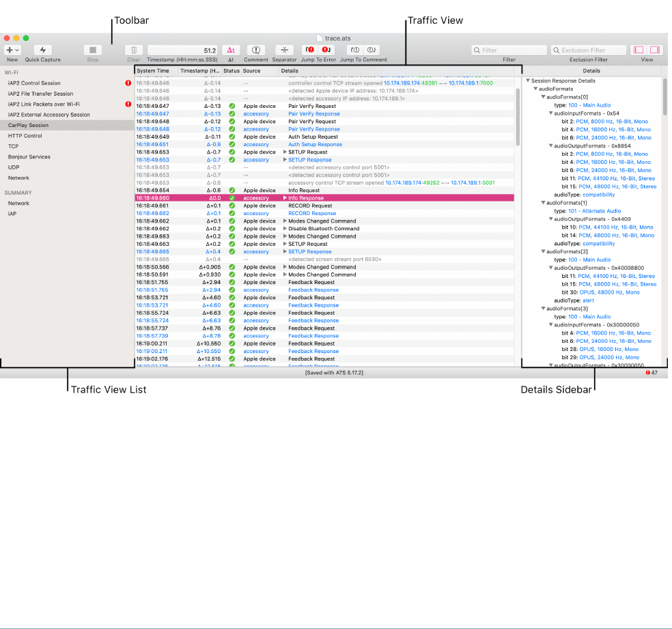Select Bonjour Services in the sidebar
Screen dimensions: 672x629
(x=29, y=156)
